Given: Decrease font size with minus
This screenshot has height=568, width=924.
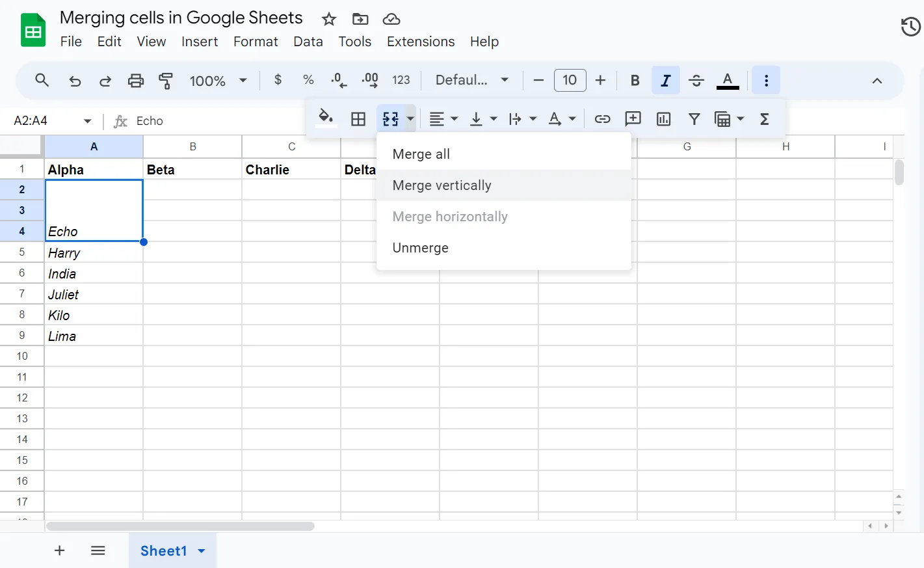Looking at the screenshot, I should pyautogui.click(x=538, y=81).
